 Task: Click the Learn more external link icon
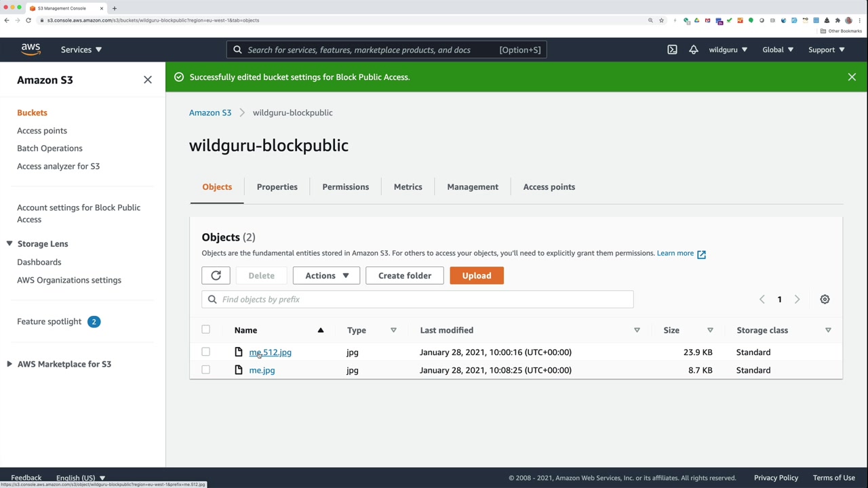point(701,254)
